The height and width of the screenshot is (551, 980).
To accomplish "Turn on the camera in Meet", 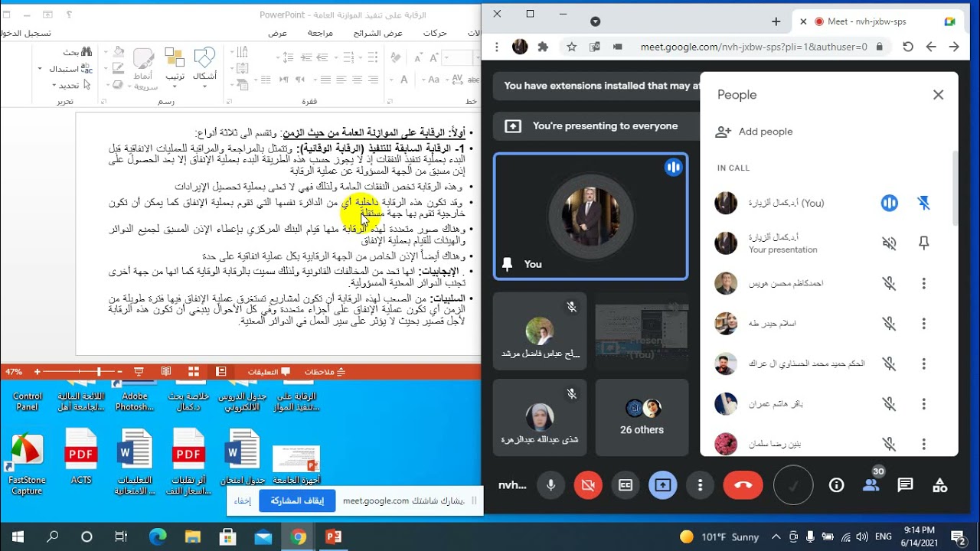I will pyautogui.click(x=588, y=485).
